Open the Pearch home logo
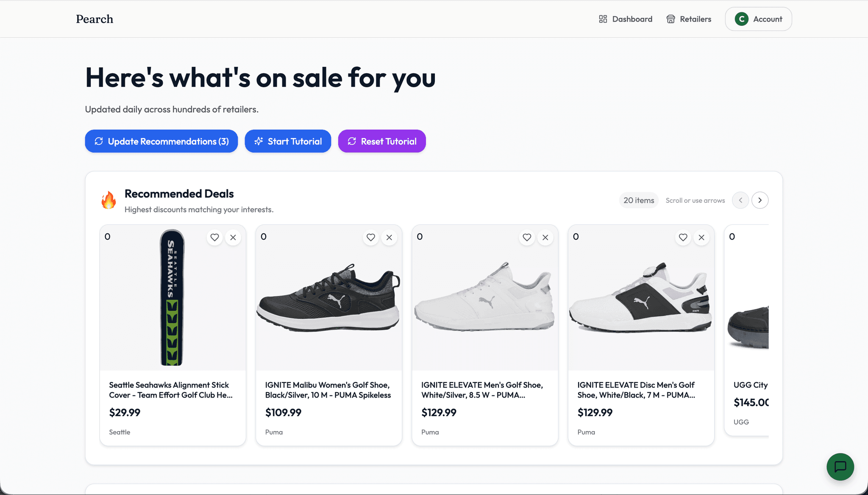 pyautogui.click(x=95, y=19)
